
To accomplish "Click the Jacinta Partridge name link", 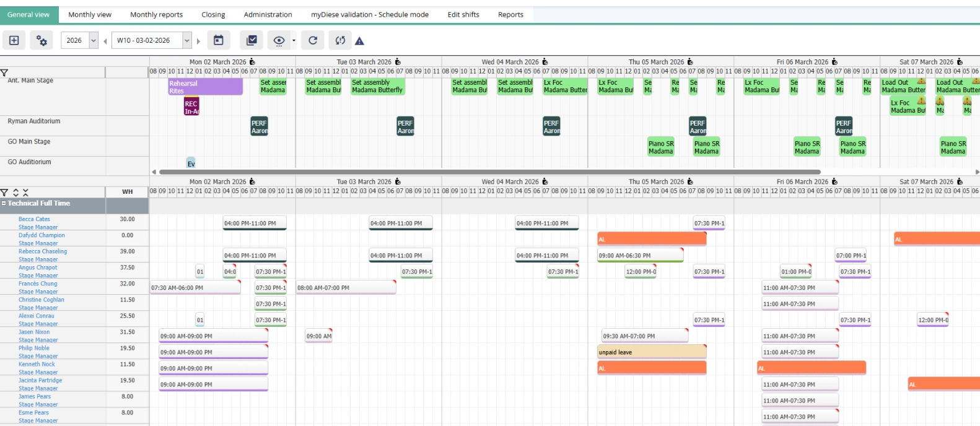I will pos(40,380).
